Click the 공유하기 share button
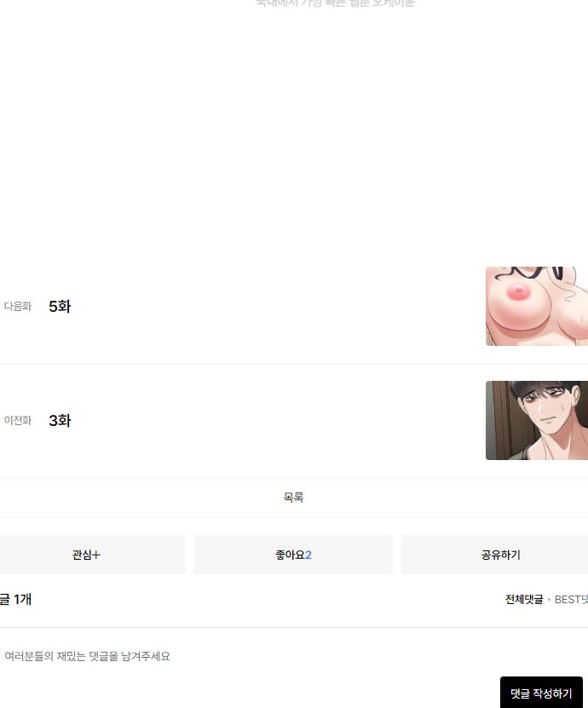 click(494, 555)
